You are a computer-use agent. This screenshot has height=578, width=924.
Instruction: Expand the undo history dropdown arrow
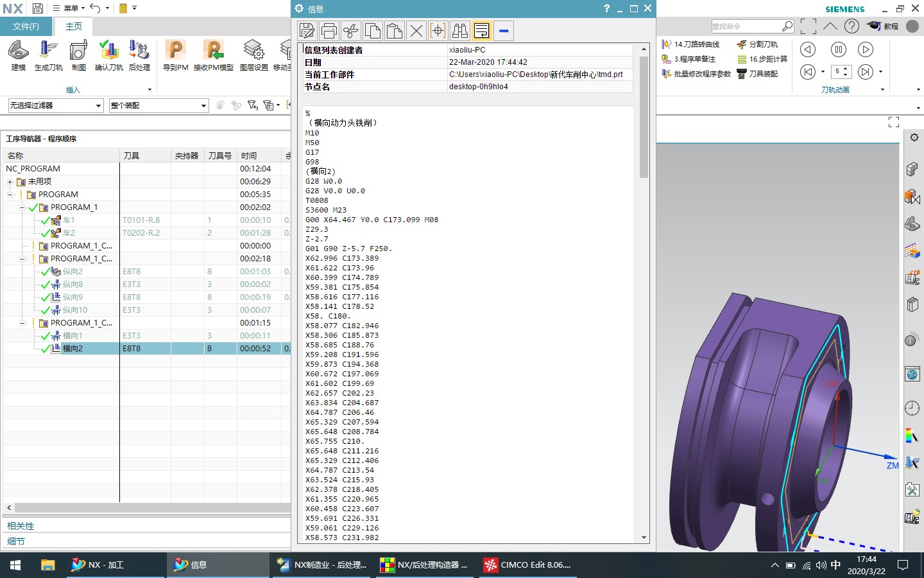(107, 8)
